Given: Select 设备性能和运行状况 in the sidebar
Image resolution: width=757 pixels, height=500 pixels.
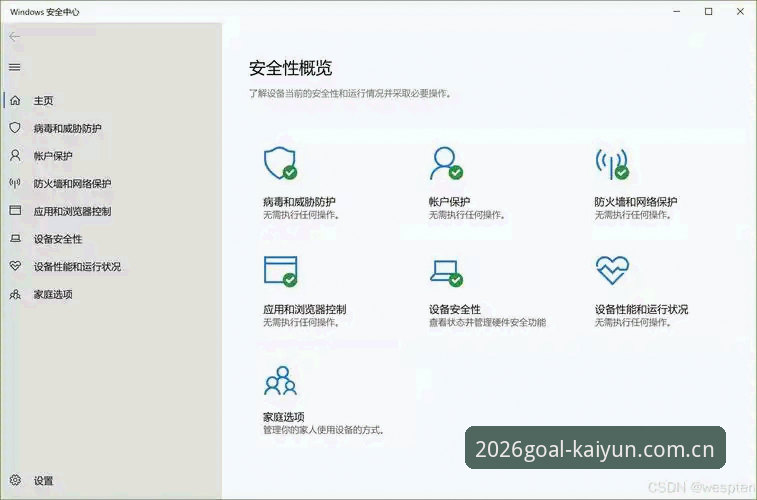Looking at the screenshot, I should 77,266.
